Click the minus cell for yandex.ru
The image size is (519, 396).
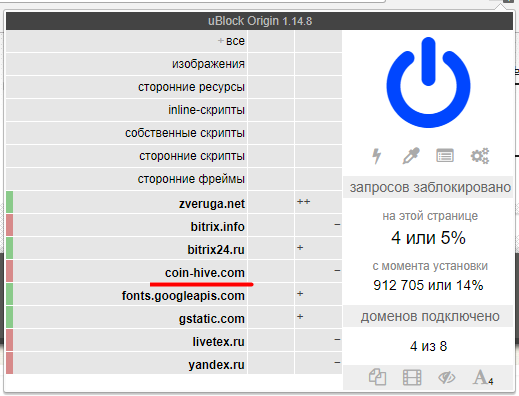[318, 364]
